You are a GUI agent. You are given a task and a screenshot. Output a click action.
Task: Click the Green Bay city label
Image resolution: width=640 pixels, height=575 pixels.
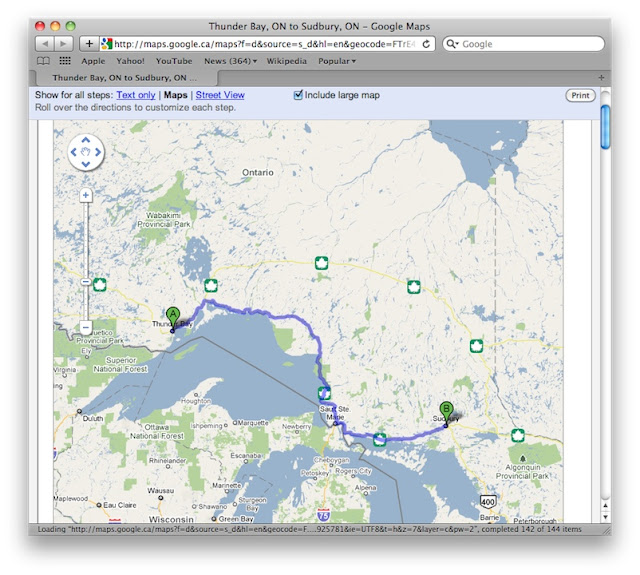236,519
